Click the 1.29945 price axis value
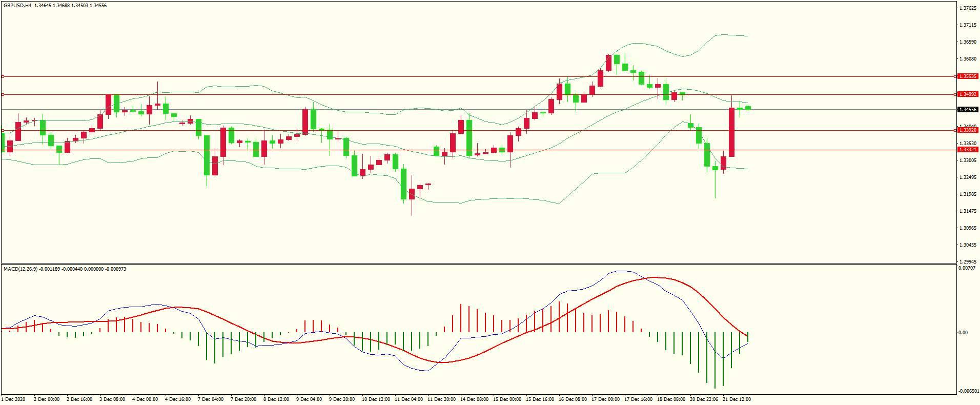This screenshot has height=405, width=980. click(x=968, y=261)
